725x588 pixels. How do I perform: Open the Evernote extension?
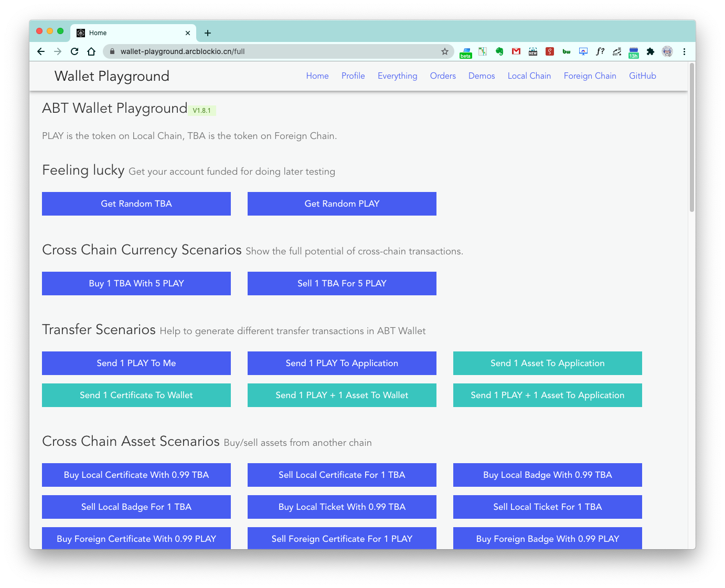pyautogui.click(x=499, y=51)
